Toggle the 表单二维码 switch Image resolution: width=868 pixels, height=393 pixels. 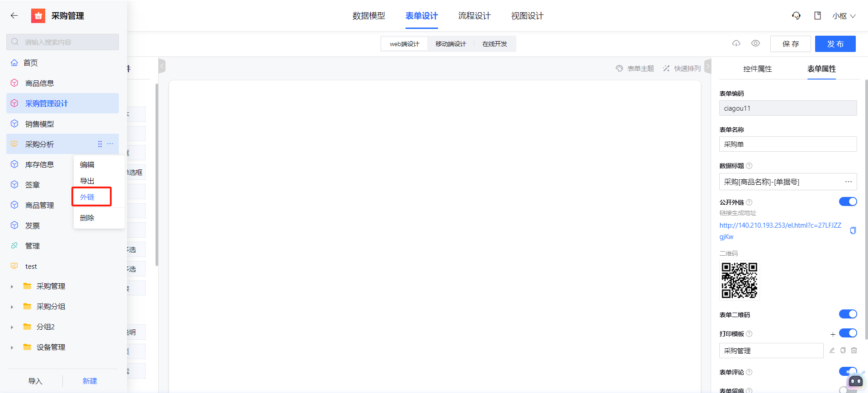(848, 314)
